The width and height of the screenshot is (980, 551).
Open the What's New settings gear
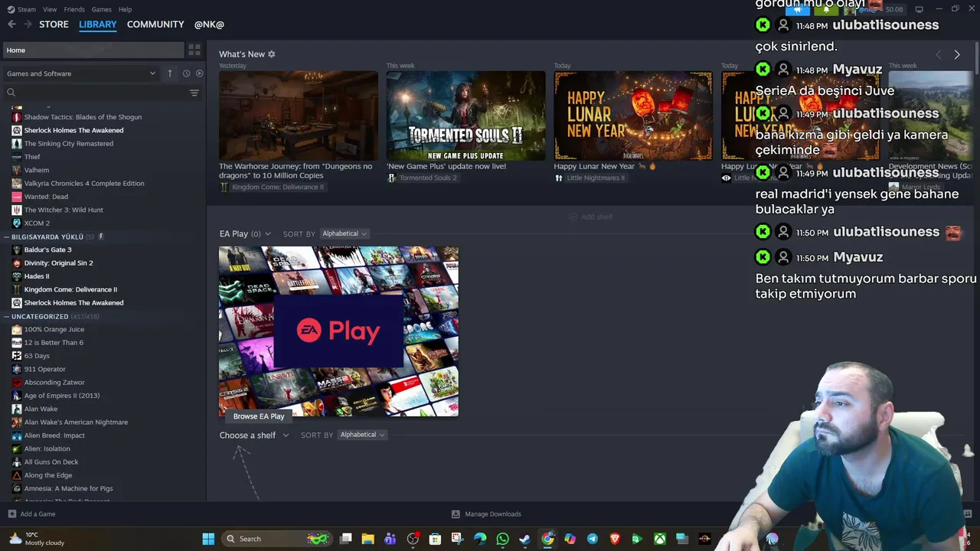pyautogui.click(x=271, y=54)
